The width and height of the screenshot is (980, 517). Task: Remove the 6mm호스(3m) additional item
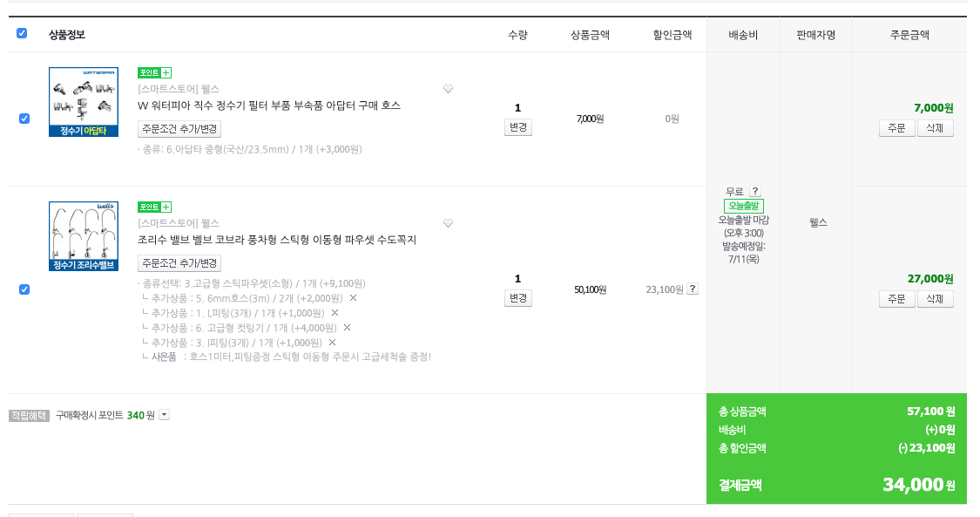tap(353, 298)
